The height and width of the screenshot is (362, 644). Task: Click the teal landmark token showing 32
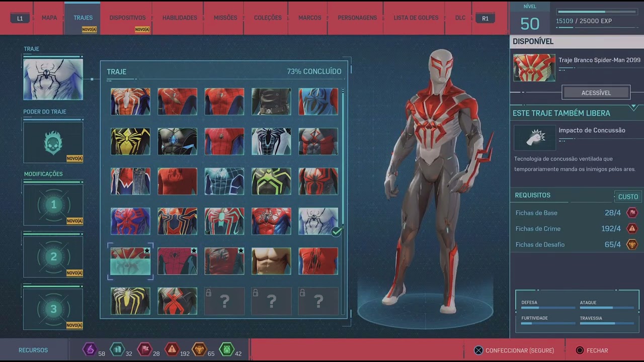pos(117,349)
